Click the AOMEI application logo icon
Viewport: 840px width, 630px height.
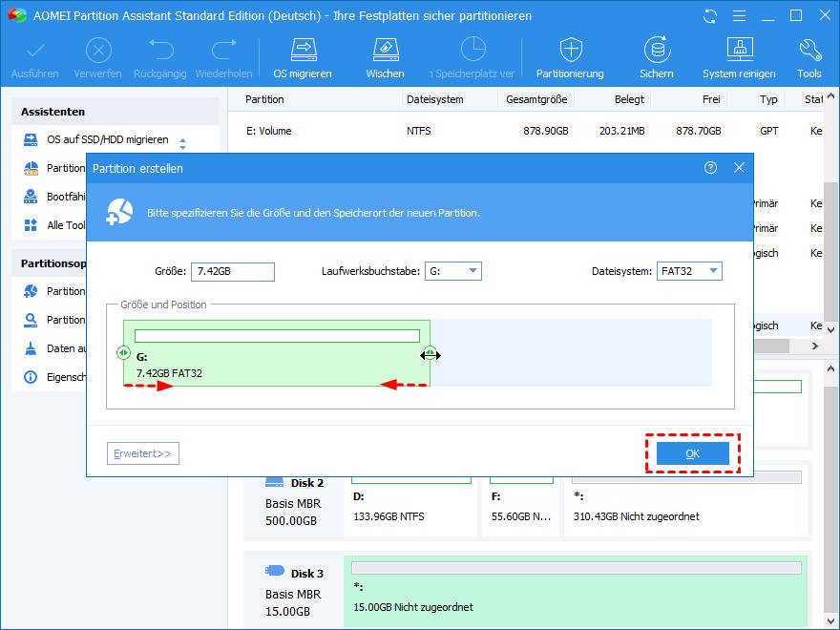click(x=17, y=15)
